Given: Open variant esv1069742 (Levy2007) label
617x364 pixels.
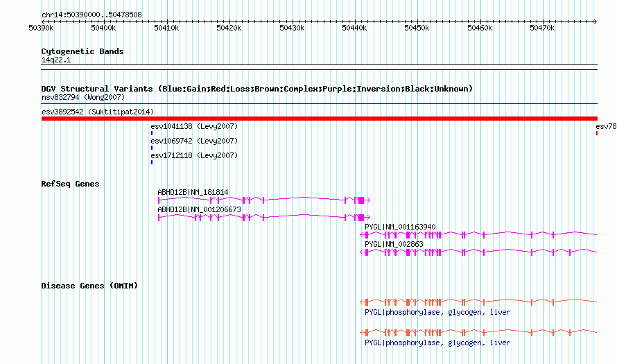Looking at the screenshot, I should click(x=194, y=141).
